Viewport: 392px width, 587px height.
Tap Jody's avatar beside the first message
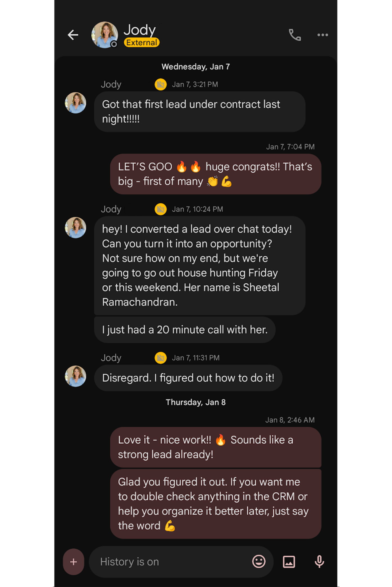click(75, 103)
